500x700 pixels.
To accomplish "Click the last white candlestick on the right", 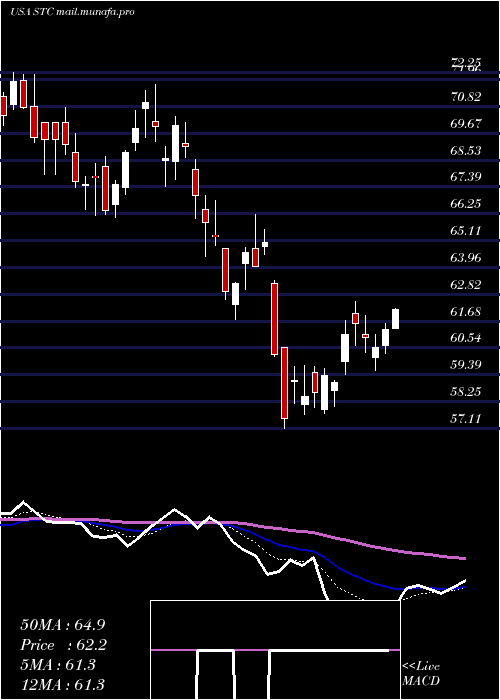I will point(396,319).
